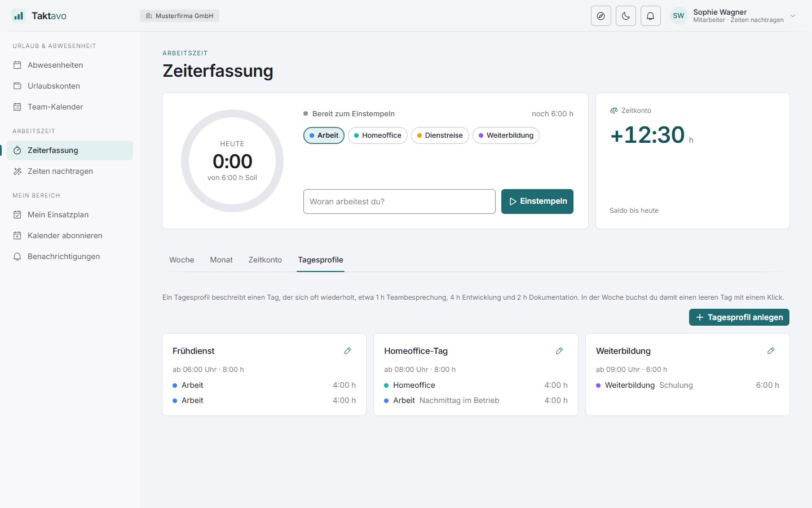Open Abwesenheiten in the sidebar
This screenshot has height=508, width=812.
70,65
